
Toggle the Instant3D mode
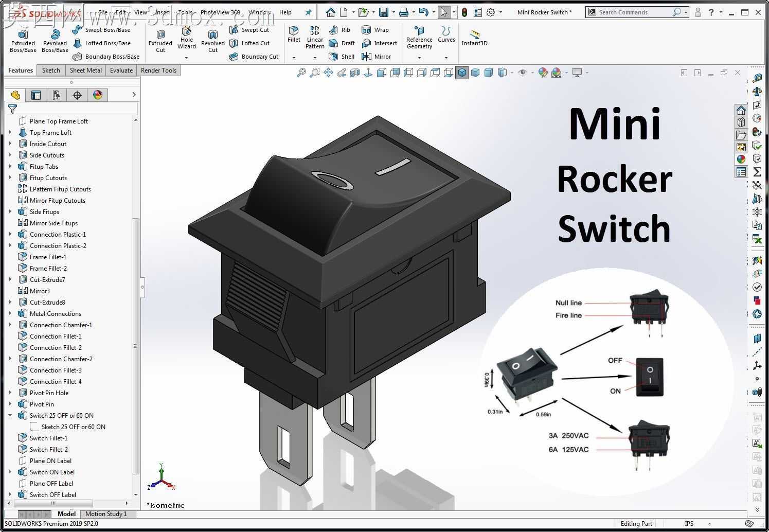474,38
